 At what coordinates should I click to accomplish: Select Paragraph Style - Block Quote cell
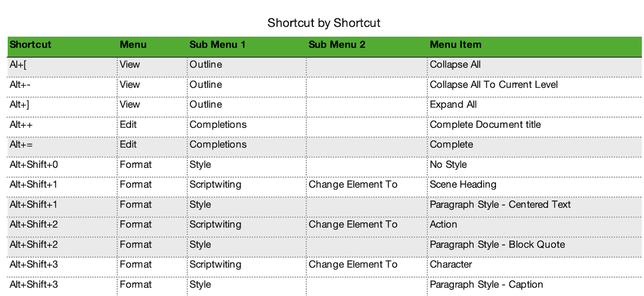coord(535,245)
